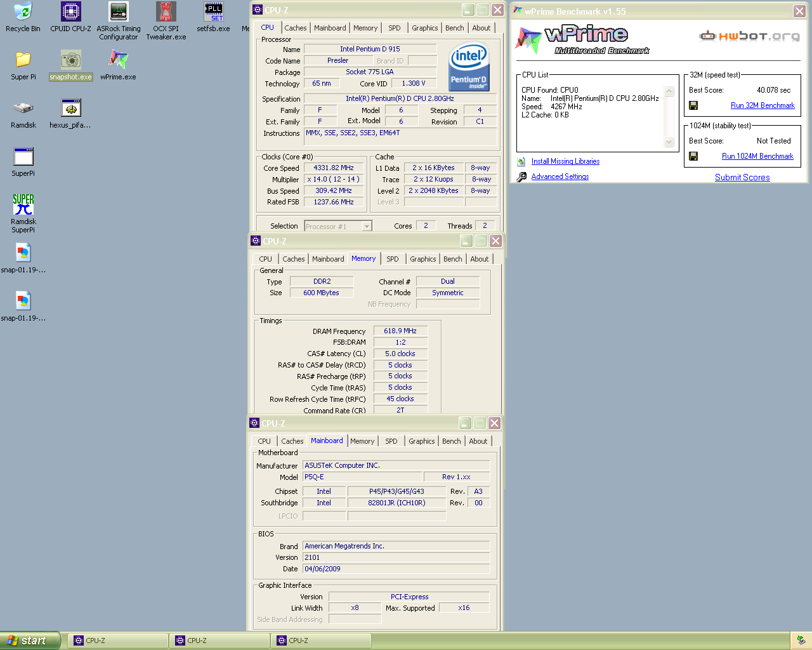The image size is (812, 650).
Task: Click the Install Missing Libraries icon
Action: (x=521, y=162)
